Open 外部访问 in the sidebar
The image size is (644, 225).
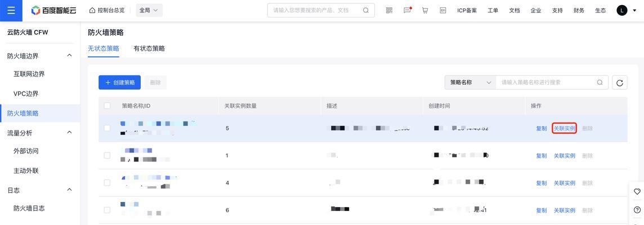pos(26,151)
